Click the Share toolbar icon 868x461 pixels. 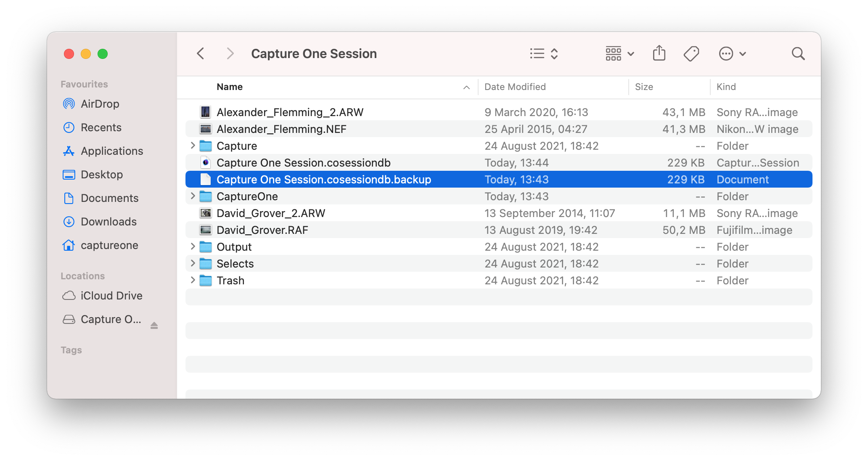[659, 53]
